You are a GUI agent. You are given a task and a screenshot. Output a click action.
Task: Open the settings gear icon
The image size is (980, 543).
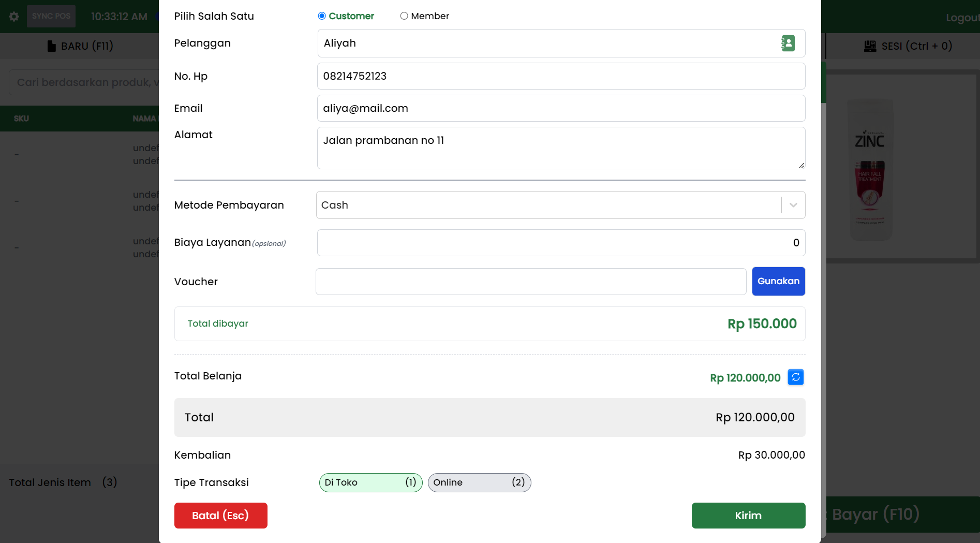coord(14,17)
